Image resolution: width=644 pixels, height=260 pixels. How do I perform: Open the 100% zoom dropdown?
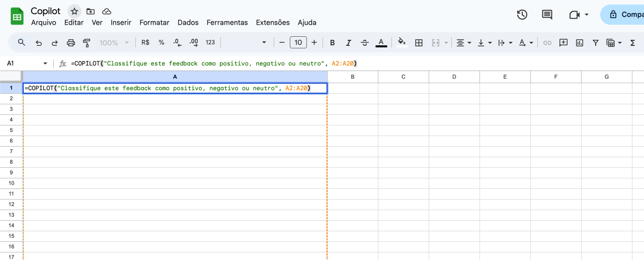click(x=114, y=43)
